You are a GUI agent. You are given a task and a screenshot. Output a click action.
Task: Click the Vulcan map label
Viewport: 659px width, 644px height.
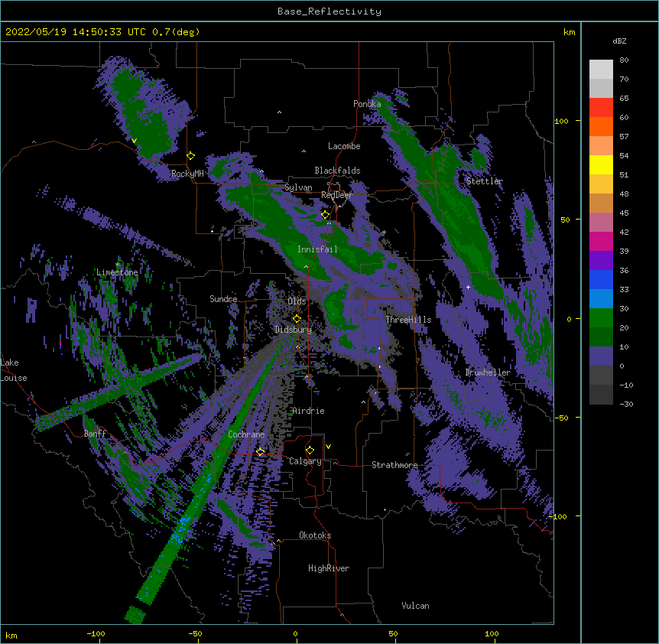click(415, 606)
